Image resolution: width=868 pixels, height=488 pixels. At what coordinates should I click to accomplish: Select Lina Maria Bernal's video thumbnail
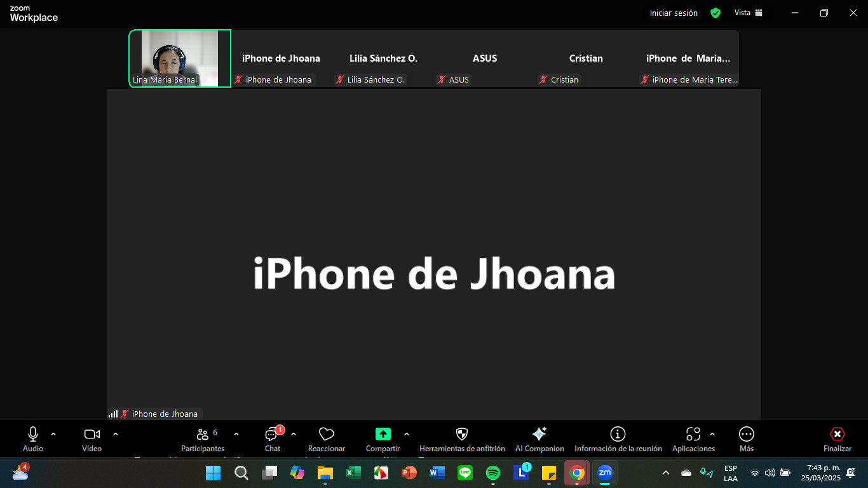(x=180, y=58)
